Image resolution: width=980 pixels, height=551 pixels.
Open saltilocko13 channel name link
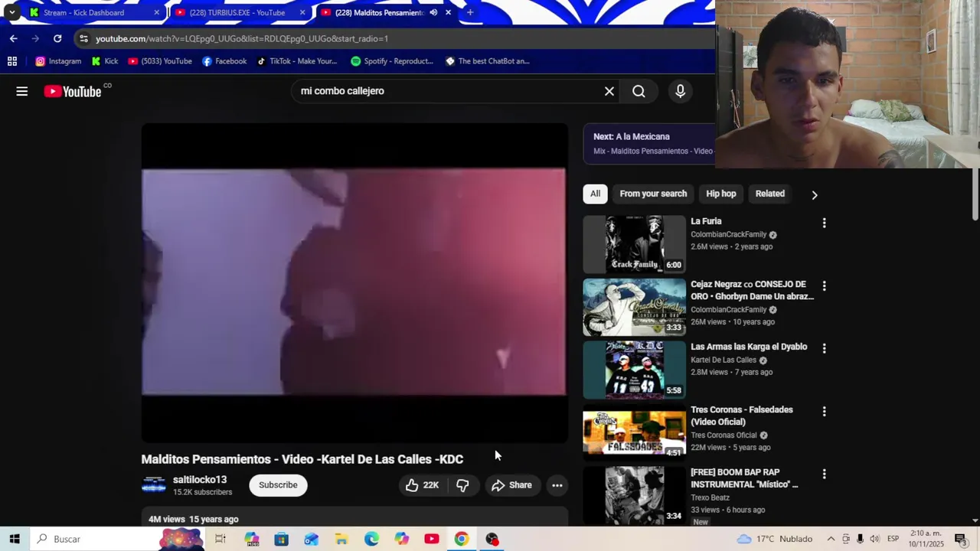tap(200, 480)
